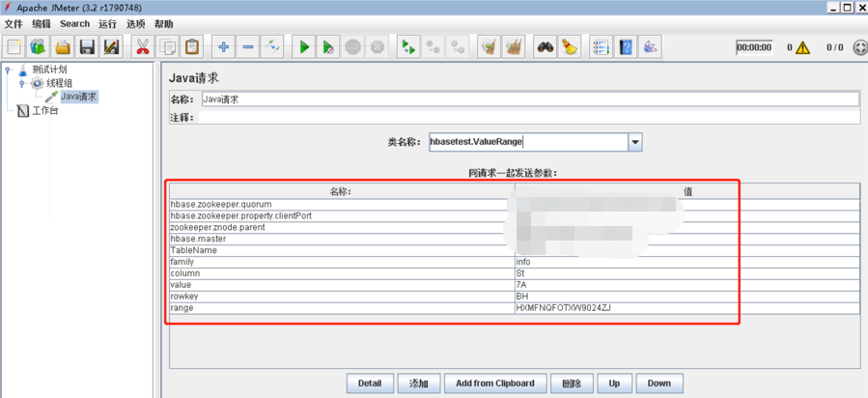Screen dimensions: 868x398
Task: Start remote engines with double-play icon
Action: pos(408,47)
